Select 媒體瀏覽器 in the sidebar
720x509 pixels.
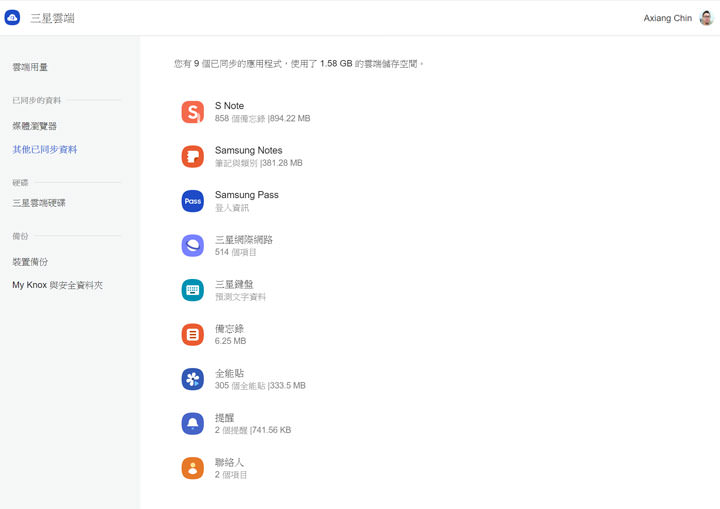pyautogui.click(x=35, y=126)
